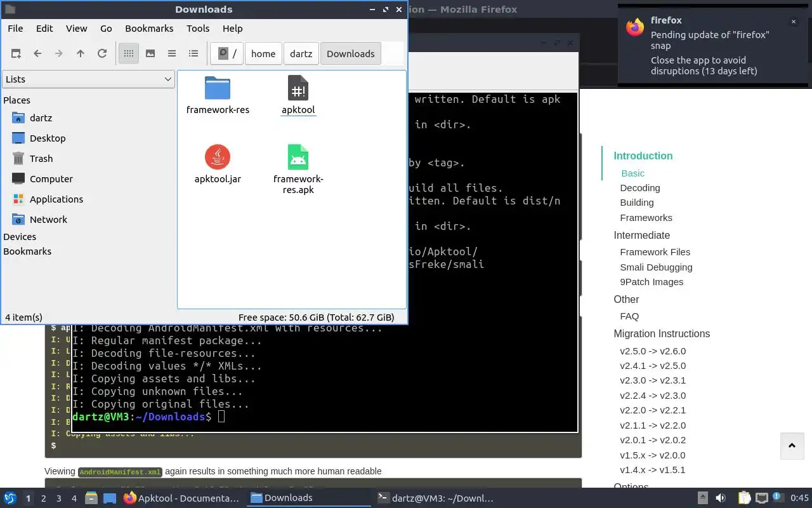Select the framework-res folder icon
The width and height of the screenshot is (812, 508).
[218, 88]
